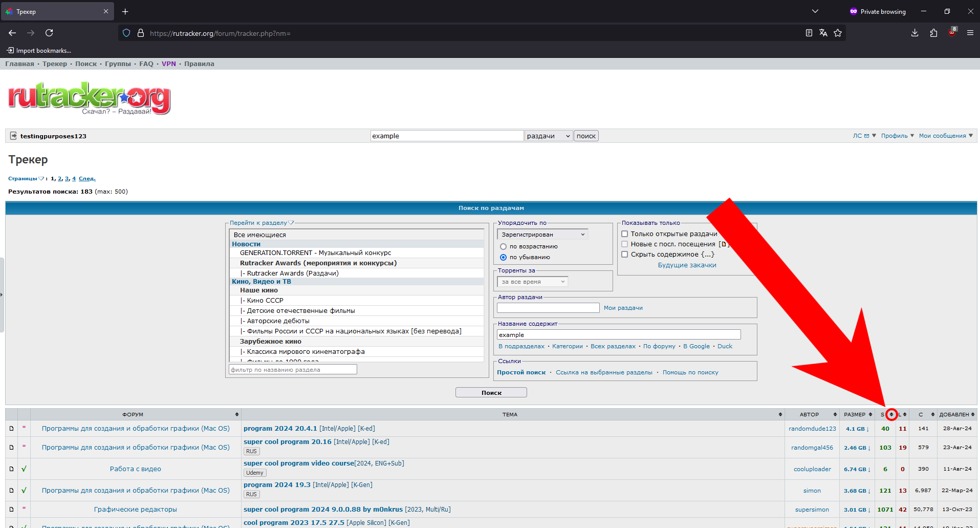The width and height of the screenshot is (980, 528).
Task: Click the rutracker.org logo
Action: pos(90,98)
